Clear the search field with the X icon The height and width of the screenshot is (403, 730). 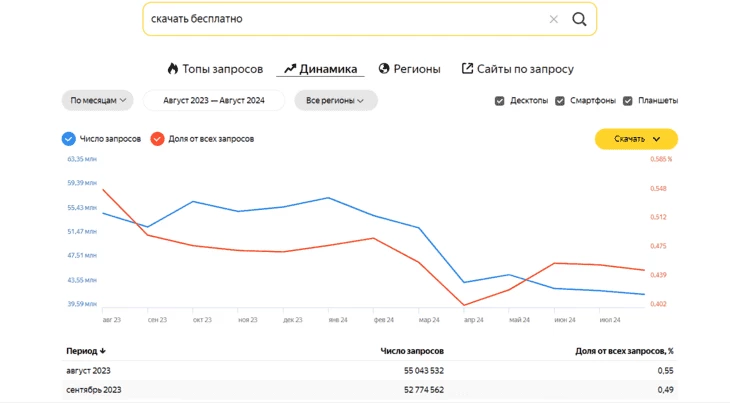(553, 19)
